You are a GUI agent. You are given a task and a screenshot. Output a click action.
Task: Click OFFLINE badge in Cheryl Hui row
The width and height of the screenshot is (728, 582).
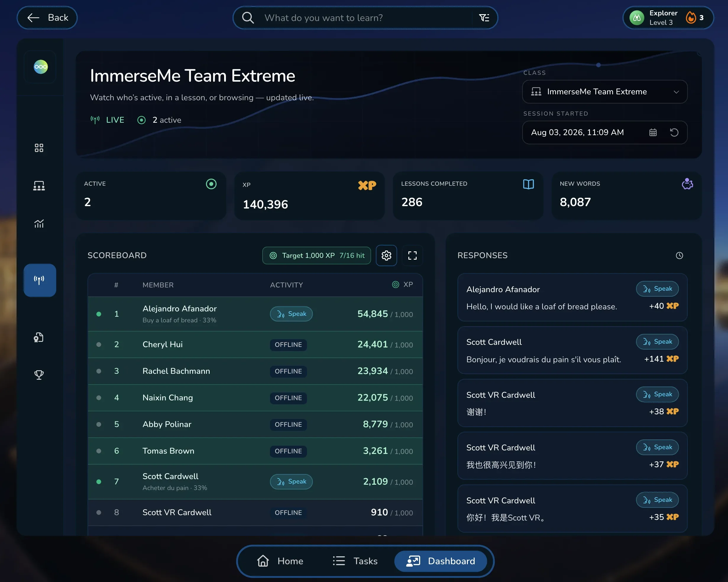[x=288, y=345]
